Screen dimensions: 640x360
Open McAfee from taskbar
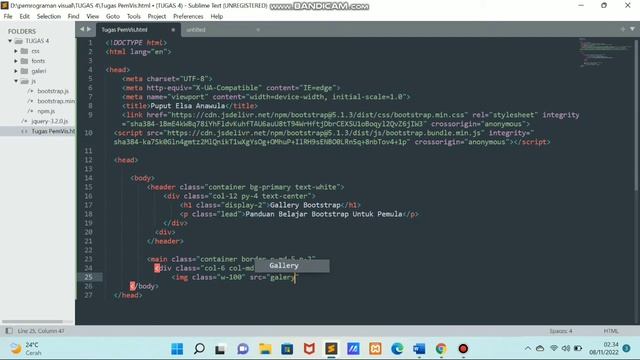(x=309, y=349)
